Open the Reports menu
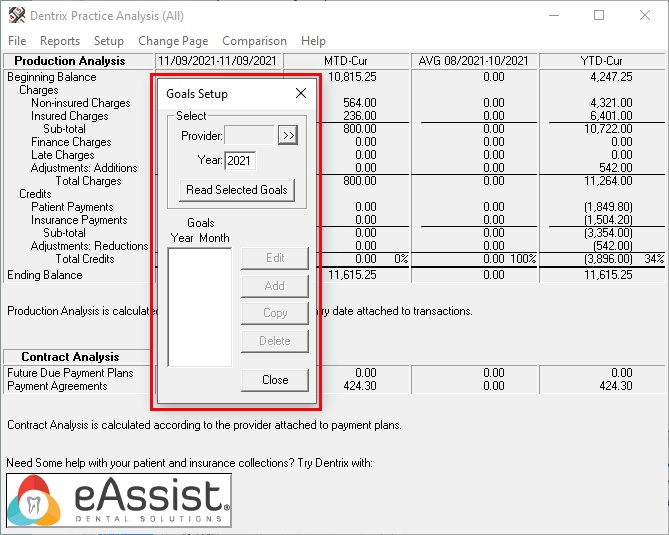The height and width of the screenshot is (535, 669). click(60, 41)
